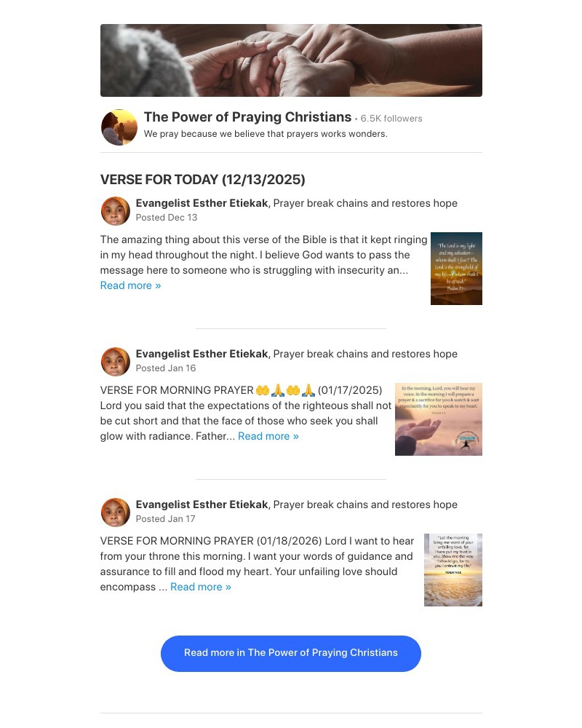Click the praying hands banner image

click(x=291, y=60)
